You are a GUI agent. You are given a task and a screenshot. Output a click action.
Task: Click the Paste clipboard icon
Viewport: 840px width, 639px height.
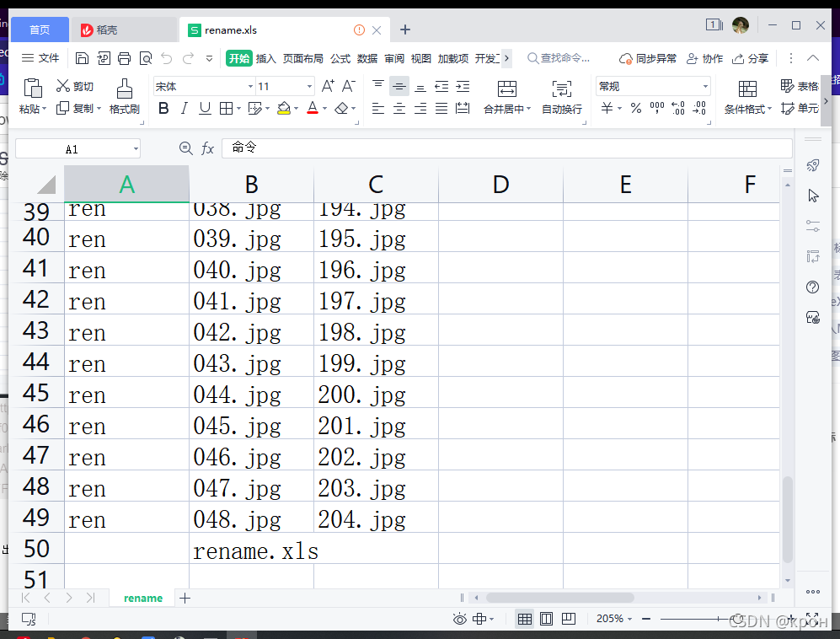pos(33,88)
